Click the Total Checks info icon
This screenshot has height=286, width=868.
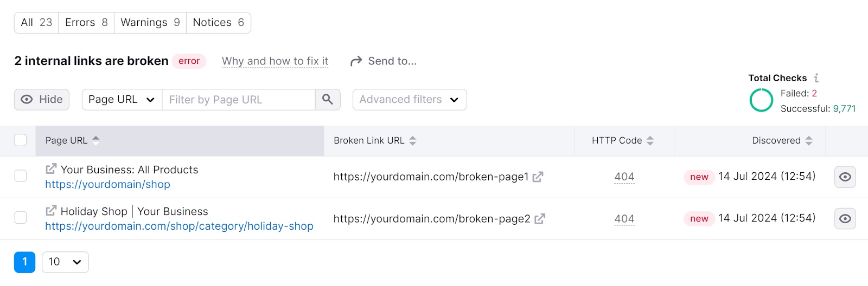(x=816, y=78)
